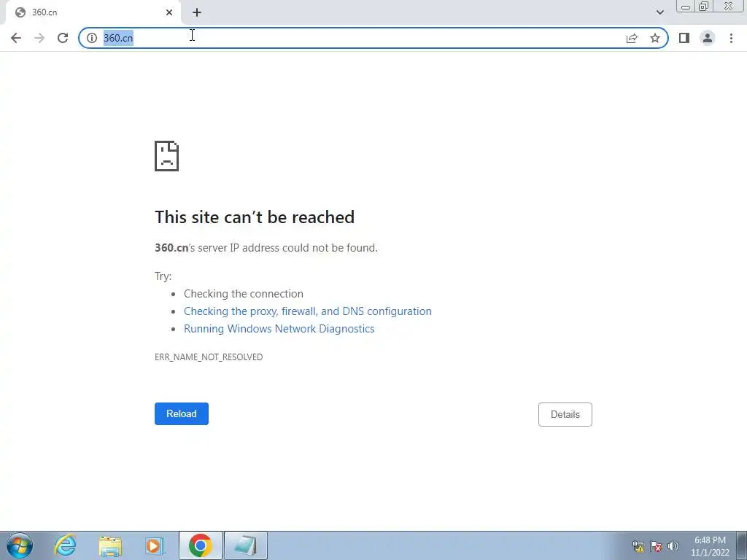Open Windows Explorer folder from the taskbar
Image resolution: width=747 pixels, height=560 pixels.
pos(110,545)
